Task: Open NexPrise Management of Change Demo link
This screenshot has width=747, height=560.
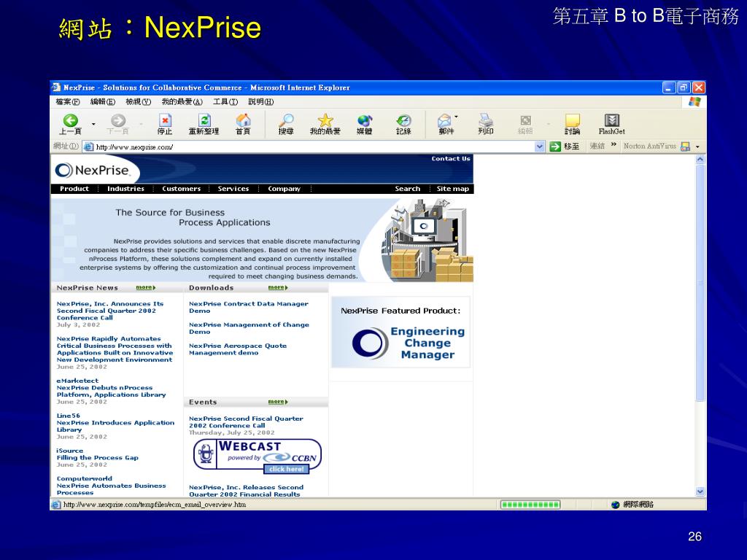Action: click(249, 328)
